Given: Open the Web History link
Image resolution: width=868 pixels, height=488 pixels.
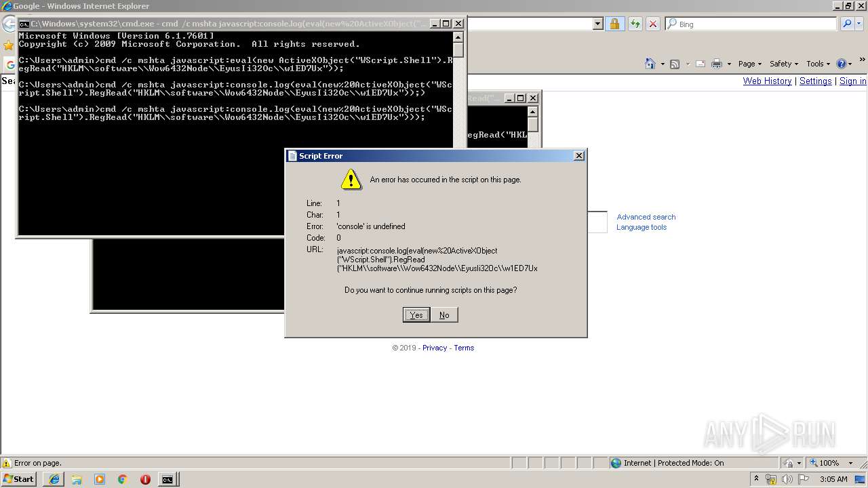Looking at the screenshot, I should pyautogui.click(x=767, y=81).
